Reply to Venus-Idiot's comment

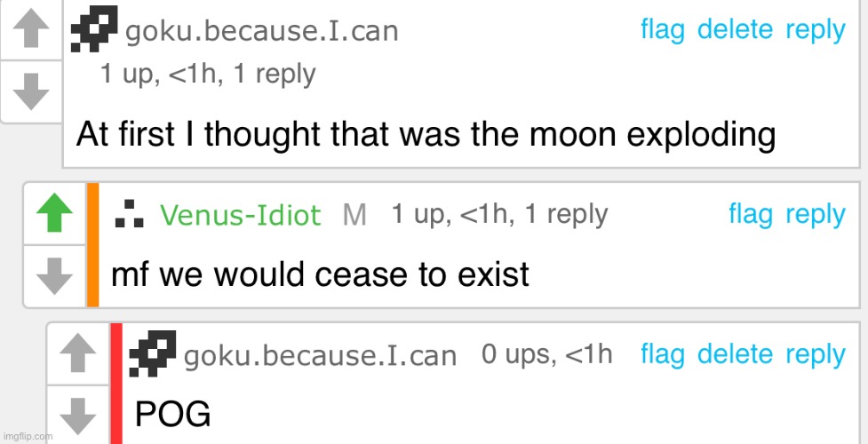pos(816,216)
